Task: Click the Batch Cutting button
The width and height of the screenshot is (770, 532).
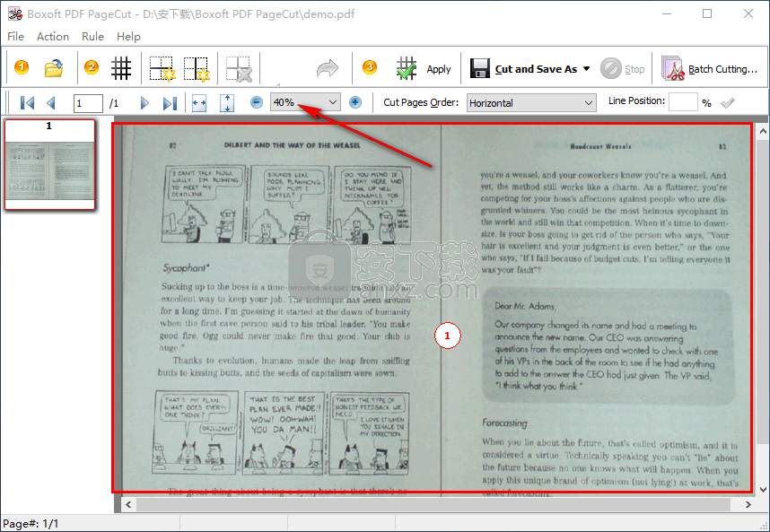Action: [710, 69]
